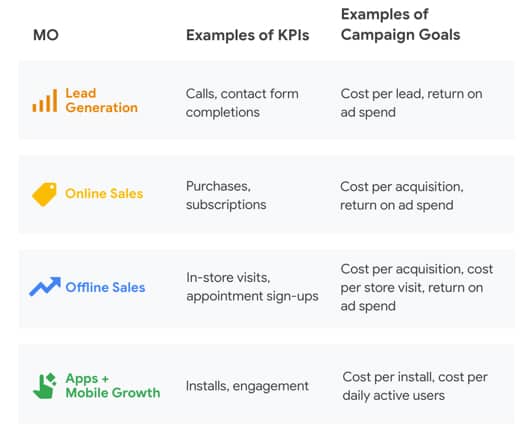Click the Examples of Campaign Goals header

[x=401, y=24]
